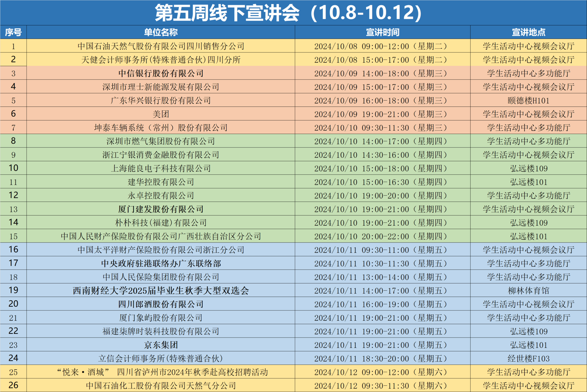Click time 2024/10/11 09:30-11:00（星期五）
Screen dimensions: 587x392
[x=383, y=250]
